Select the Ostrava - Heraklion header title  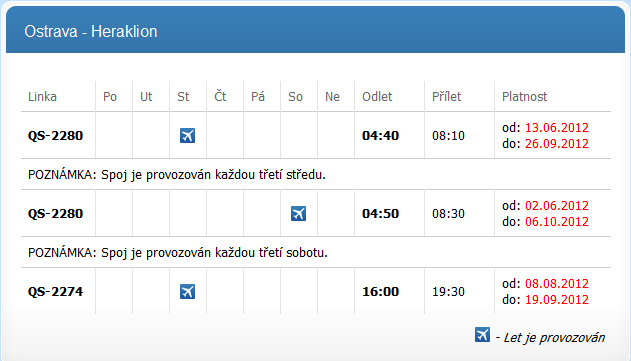coord(91,31)
